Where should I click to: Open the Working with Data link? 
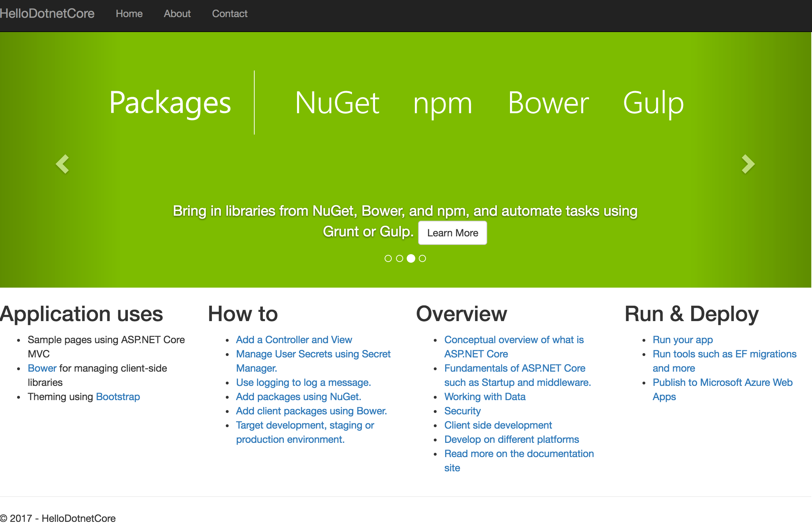485,397
